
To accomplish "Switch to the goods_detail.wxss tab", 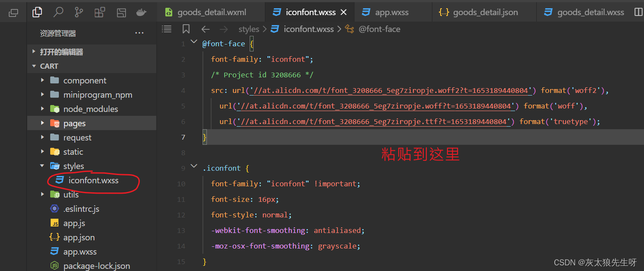I will (584, 12).
